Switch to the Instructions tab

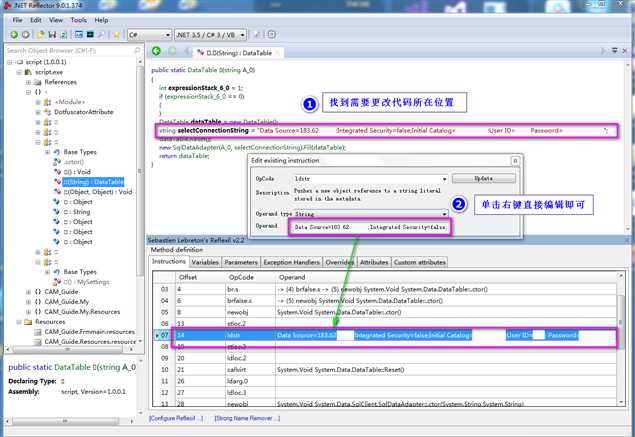pos(168,262)
